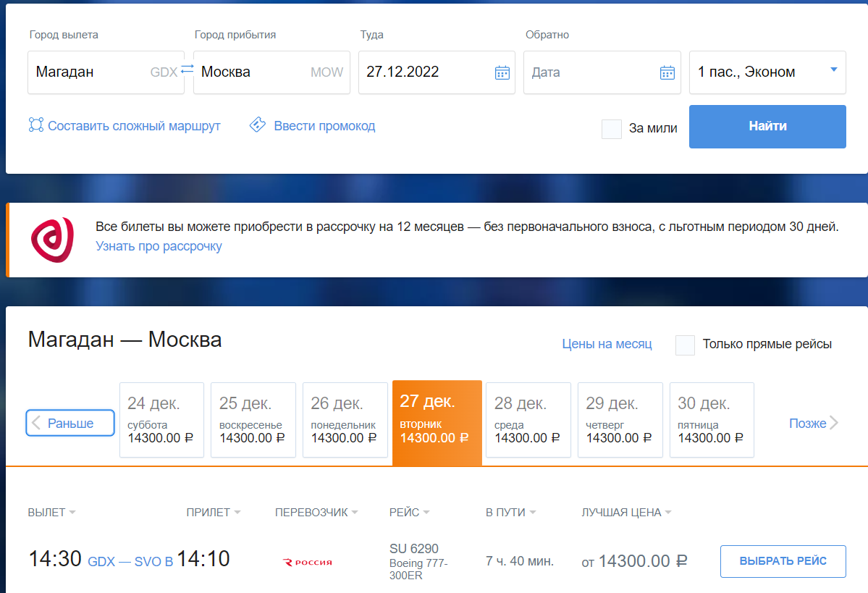Sort by ПЕРЕВОЗЧИК column header

[316, 512]
